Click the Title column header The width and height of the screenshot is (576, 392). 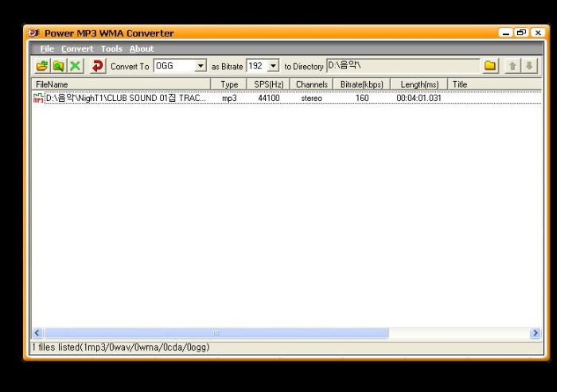point(494,84)
